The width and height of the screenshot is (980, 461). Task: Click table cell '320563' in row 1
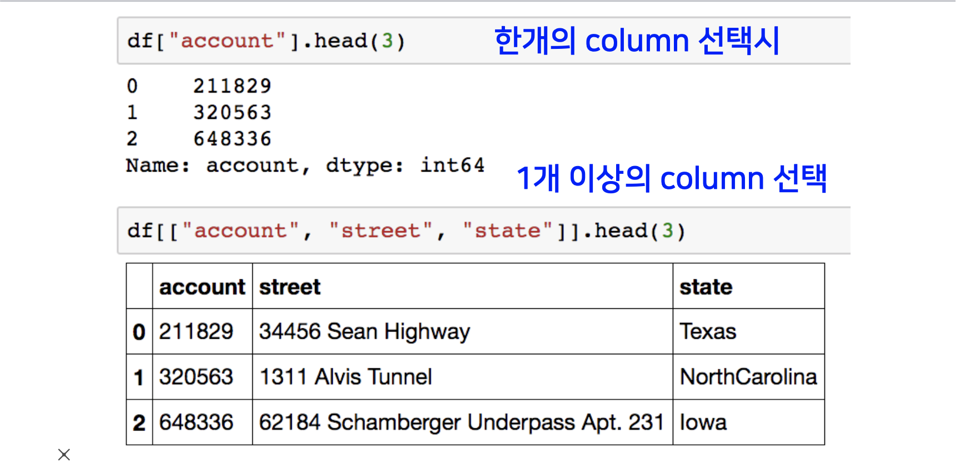[x=202, y=377]
